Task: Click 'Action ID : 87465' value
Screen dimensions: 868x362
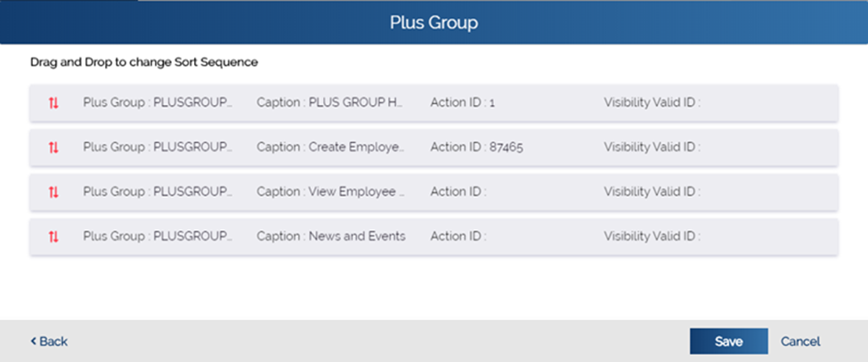Action: point(476,147)
